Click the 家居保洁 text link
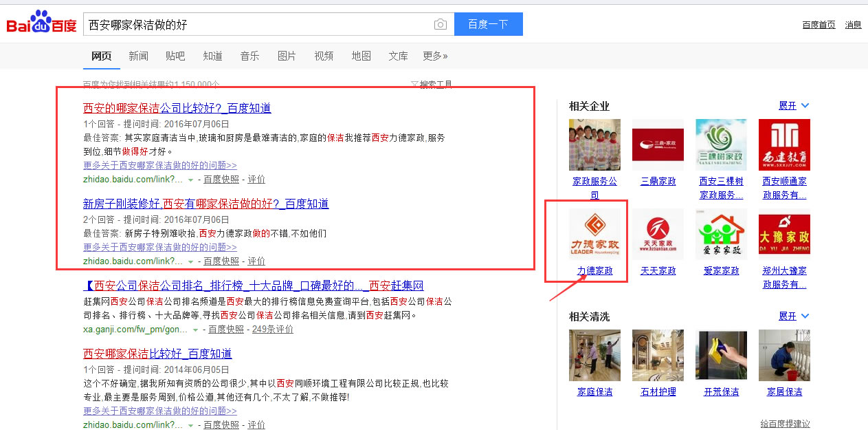This screenshot has height=430, width=868. pos(784,391)
